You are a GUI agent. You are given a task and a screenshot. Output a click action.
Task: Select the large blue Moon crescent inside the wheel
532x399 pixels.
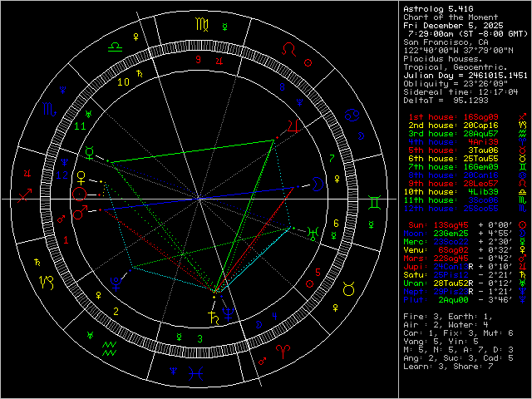[318, 184]
